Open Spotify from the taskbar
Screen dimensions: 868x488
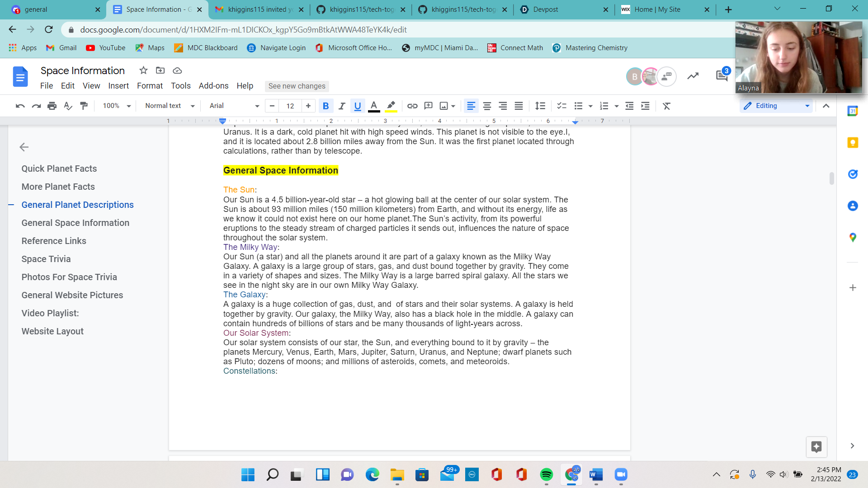(546, 474)
